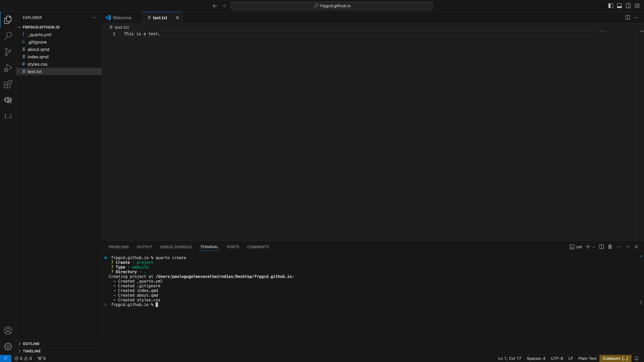Click the terminal scrollbar

tap(641, 302)
